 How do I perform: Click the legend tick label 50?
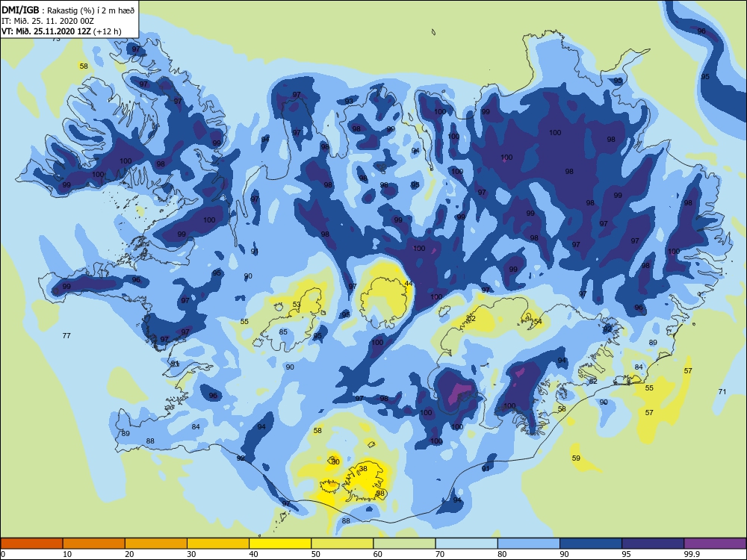click(x=316, y=554)
